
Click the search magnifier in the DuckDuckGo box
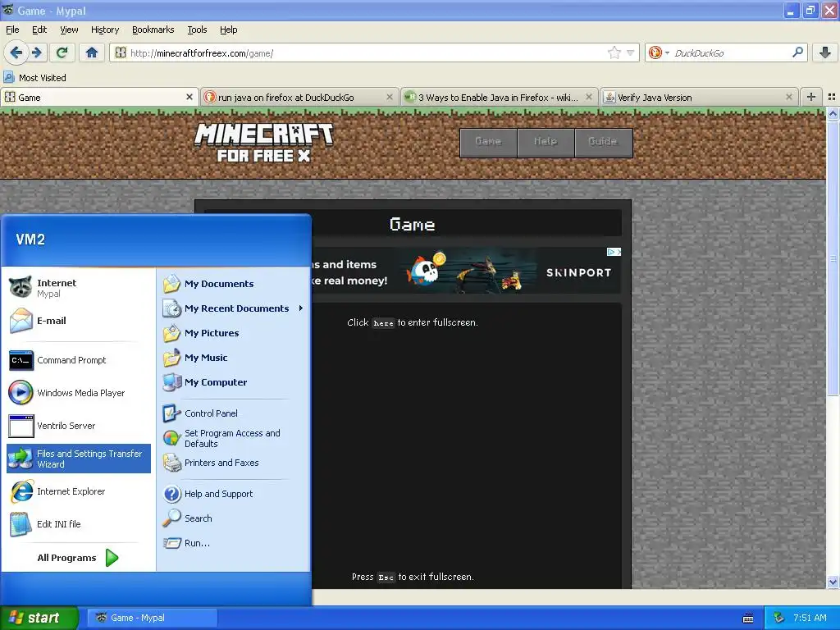pyautogui.click(x=797, y=52)
